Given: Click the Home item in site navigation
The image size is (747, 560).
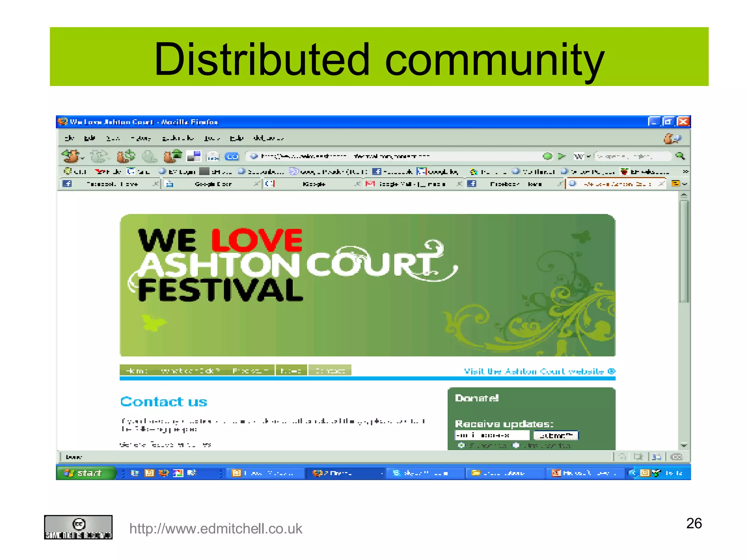Looking at the screenshot, I should click(x=137, y=371).
